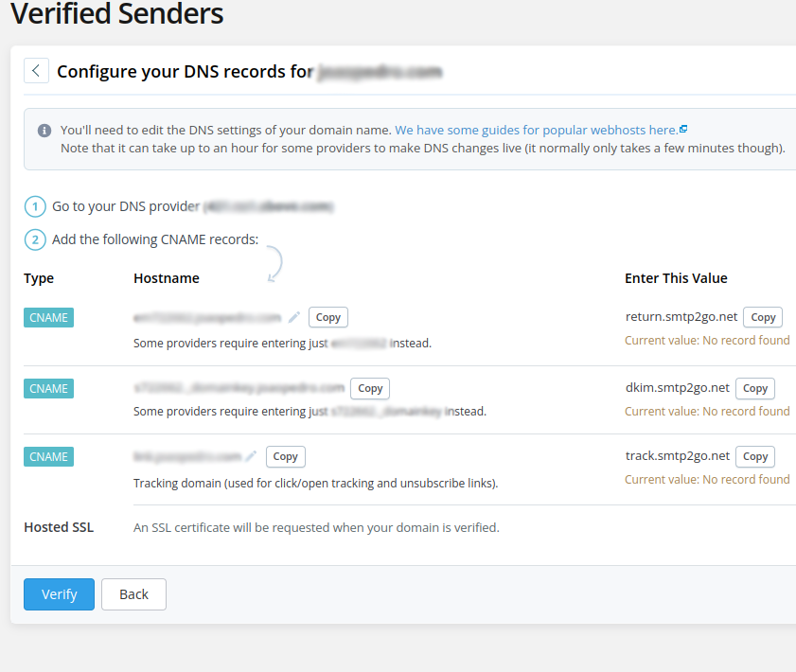The height and width of the screenshot is (672, 796).
Task: Click the info icon in notice box
Action: pyautogui.click(x=44, y=131)
